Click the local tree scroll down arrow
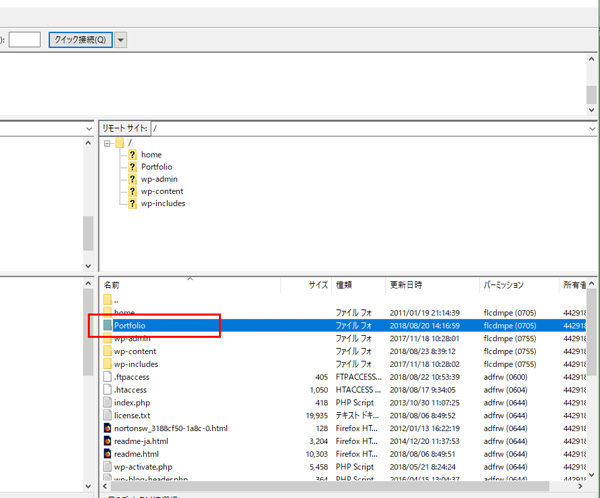The height and width of the screenshot is (498, 600). (x=88, y=266)
